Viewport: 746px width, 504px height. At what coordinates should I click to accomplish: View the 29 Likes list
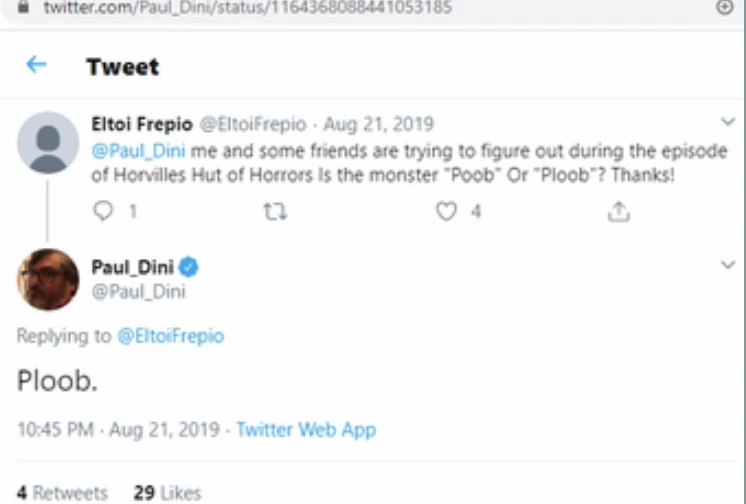coord(167,493)
